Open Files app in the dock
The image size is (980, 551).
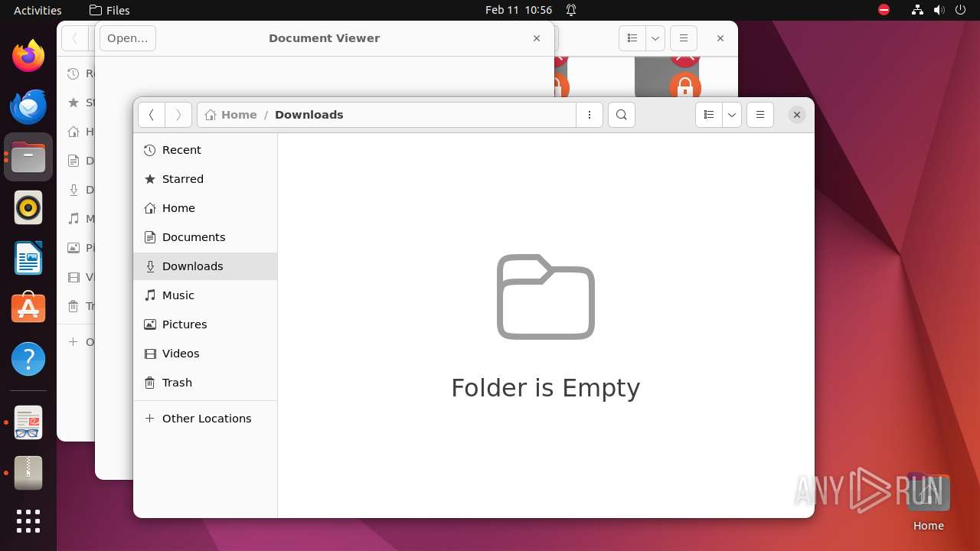pos(28,157)
